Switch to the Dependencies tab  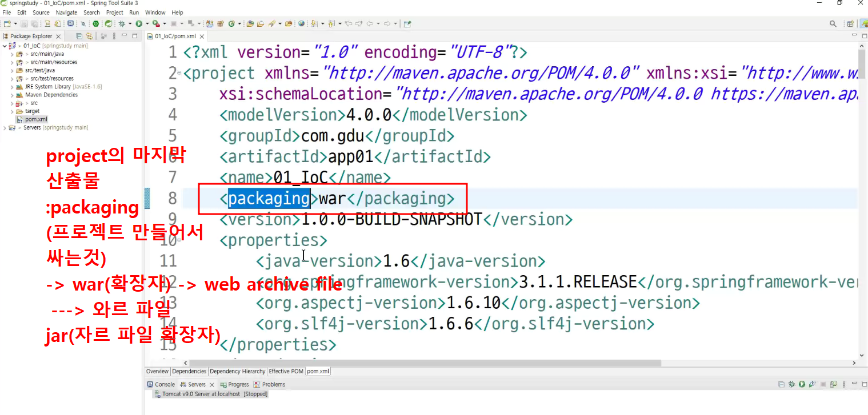(x=189, y=371)
